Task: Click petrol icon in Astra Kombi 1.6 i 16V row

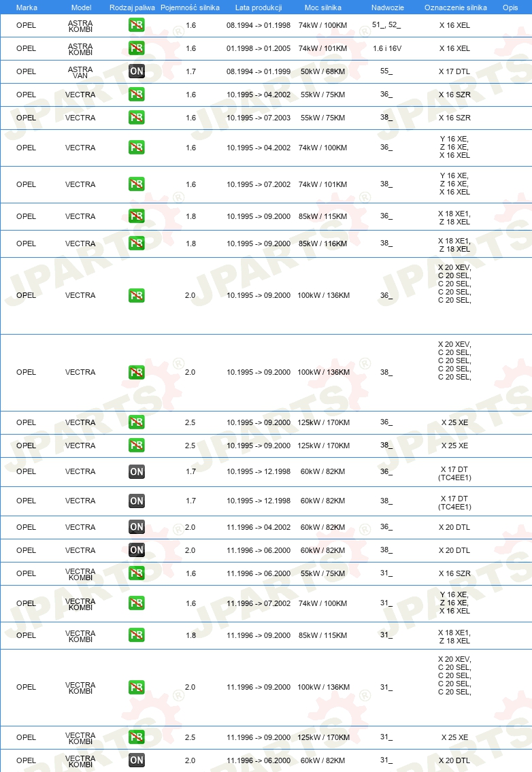Action: point(137,48)
